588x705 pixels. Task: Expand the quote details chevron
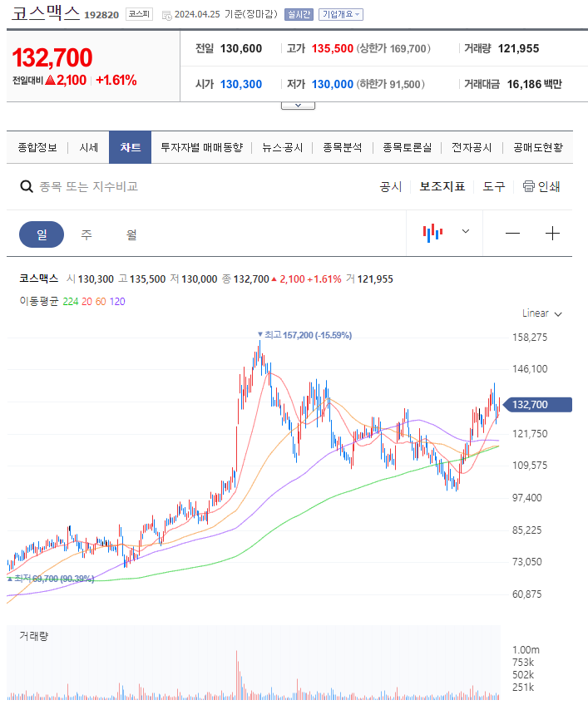[298, 106]
